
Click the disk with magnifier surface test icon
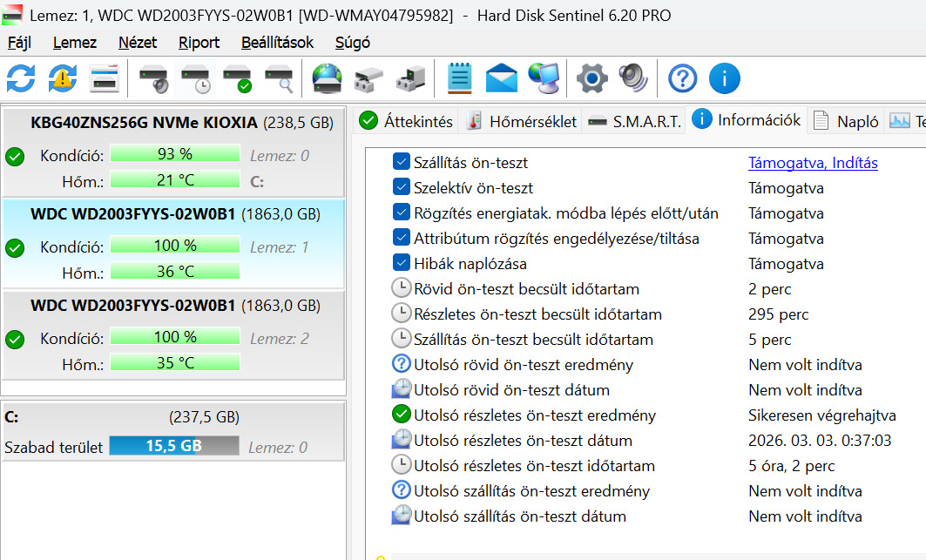(x=280, y=78)
